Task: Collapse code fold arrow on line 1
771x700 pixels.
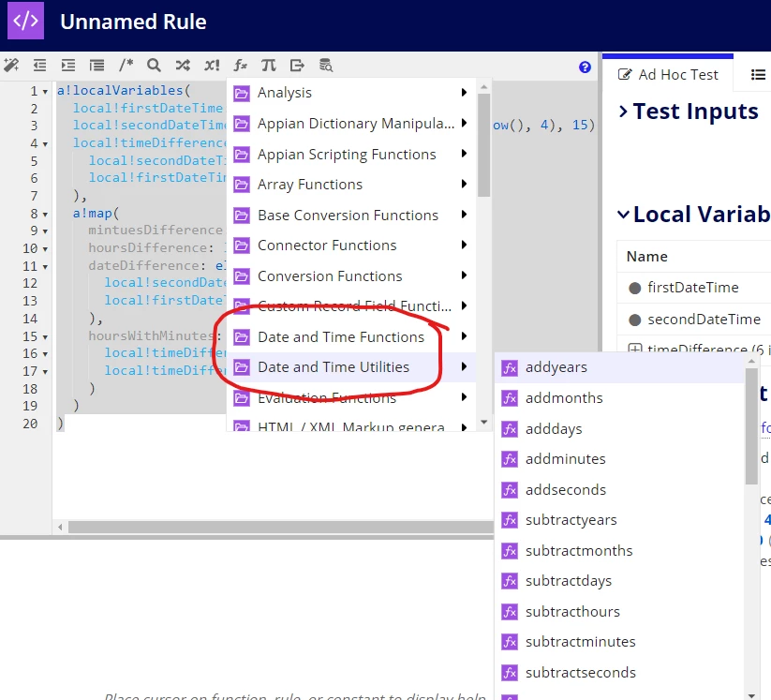Action: pyautogui.click(x=45, y=92)
